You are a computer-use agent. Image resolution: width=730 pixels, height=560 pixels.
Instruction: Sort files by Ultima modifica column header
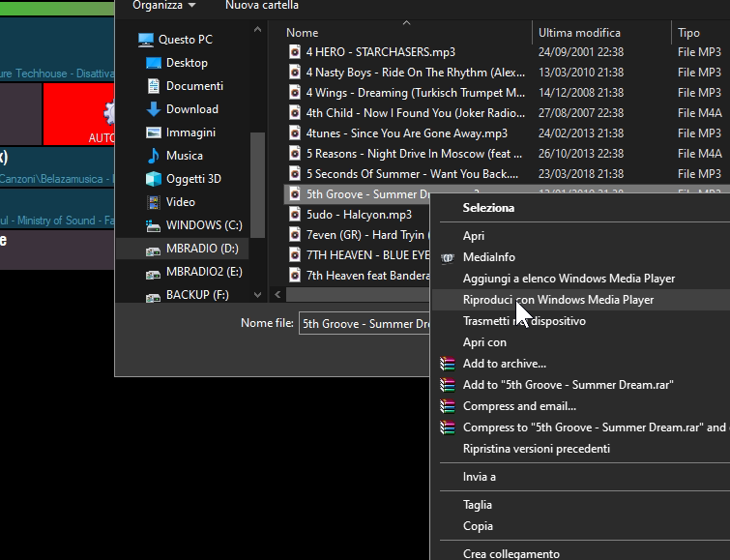click(x=579, y=33)
